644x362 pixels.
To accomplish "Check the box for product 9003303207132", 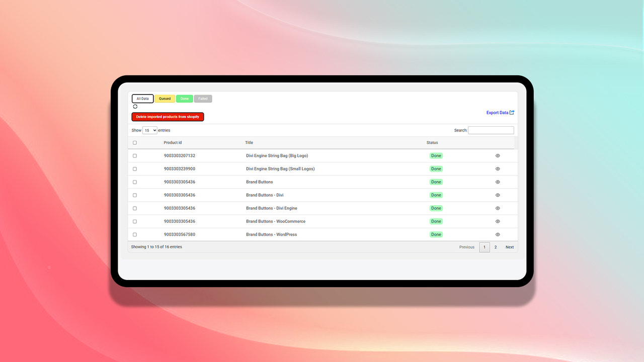I will click(135, 156).
